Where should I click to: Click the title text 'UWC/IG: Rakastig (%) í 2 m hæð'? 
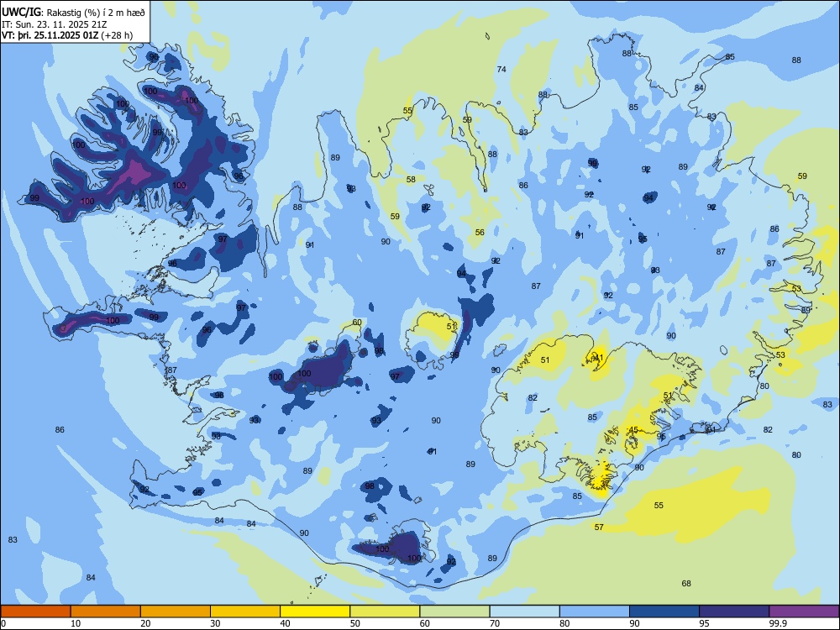73,12
